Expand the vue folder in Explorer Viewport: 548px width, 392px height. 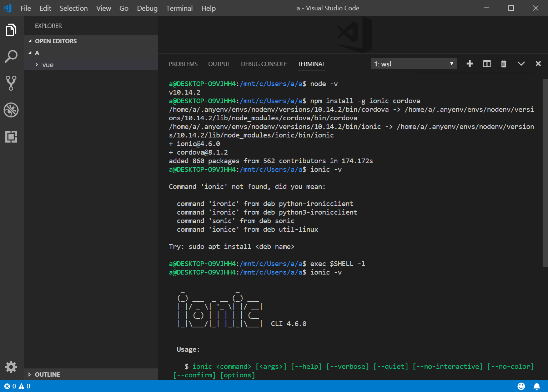tap(47, 65)
